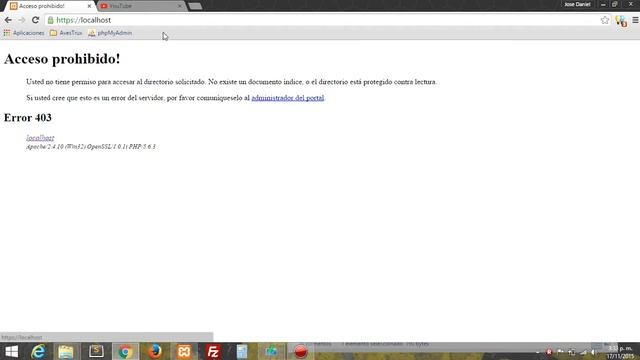Click the Jose Daniel profile button

(577, 4)
